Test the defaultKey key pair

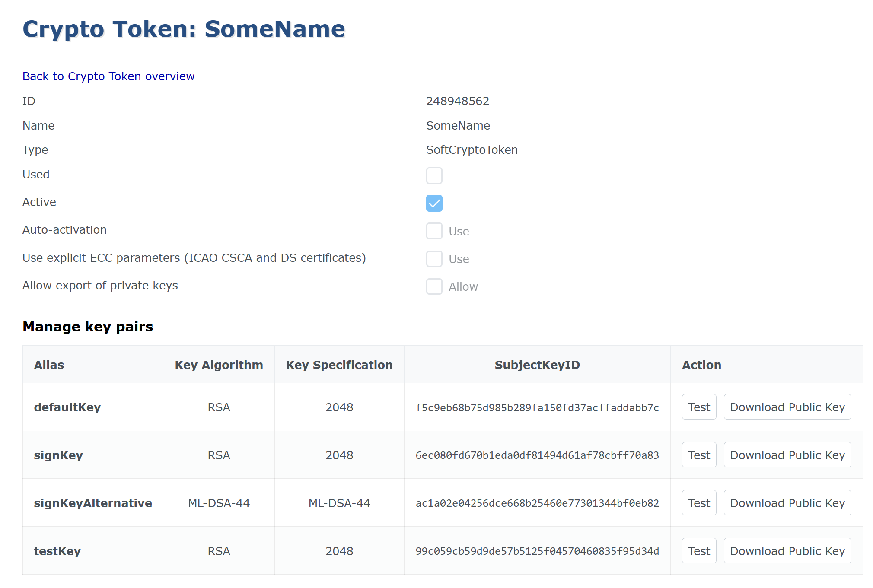click(x=698, y=407)
